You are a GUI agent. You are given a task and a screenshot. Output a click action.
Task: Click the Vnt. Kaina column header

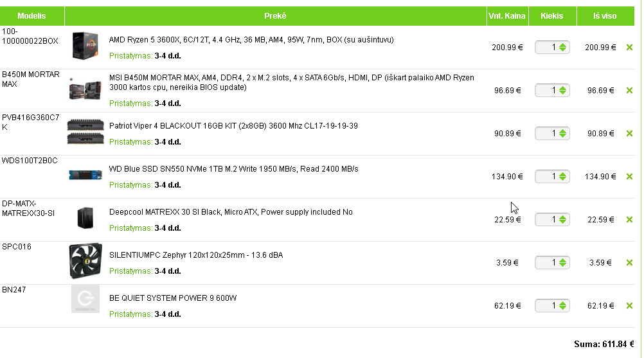pos(507,16)
